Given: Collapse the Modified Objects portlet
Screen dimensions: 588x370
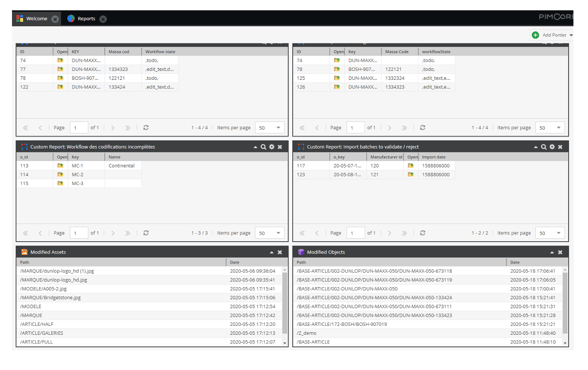Looking at the screenshot, I should pos(552,252).
